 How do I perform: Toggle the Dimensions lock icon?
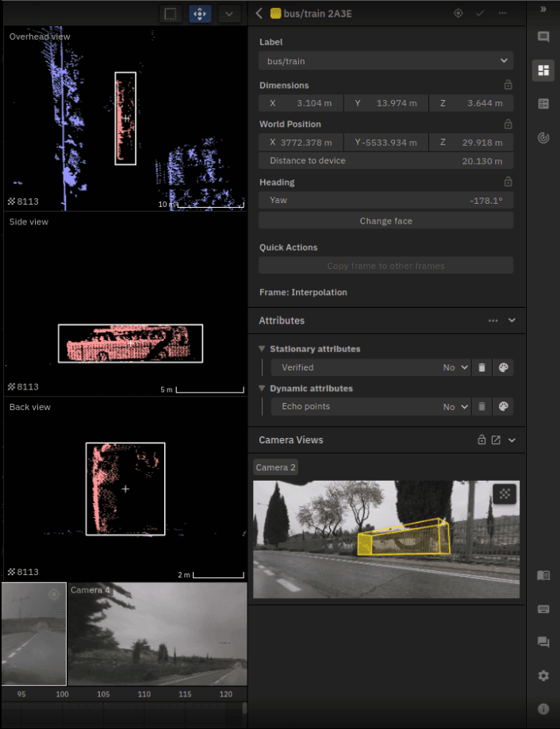[508, 85]
